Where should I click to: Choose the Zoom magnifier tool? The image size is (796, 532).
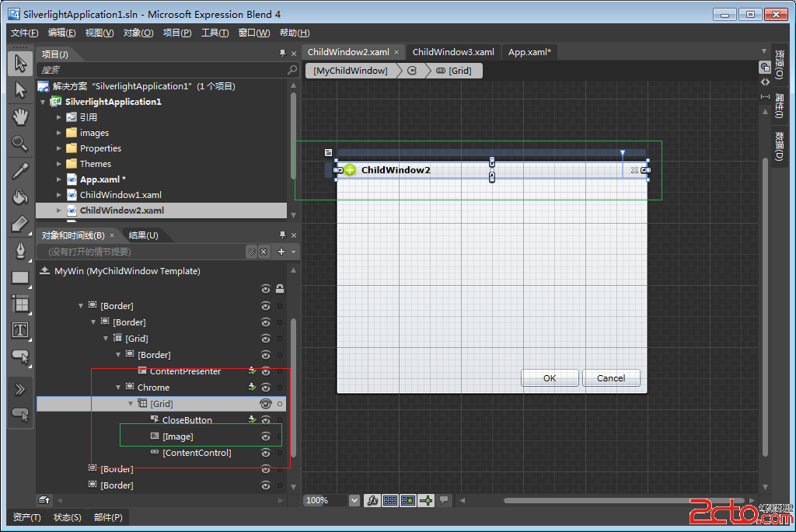click(x=20, y=144)
